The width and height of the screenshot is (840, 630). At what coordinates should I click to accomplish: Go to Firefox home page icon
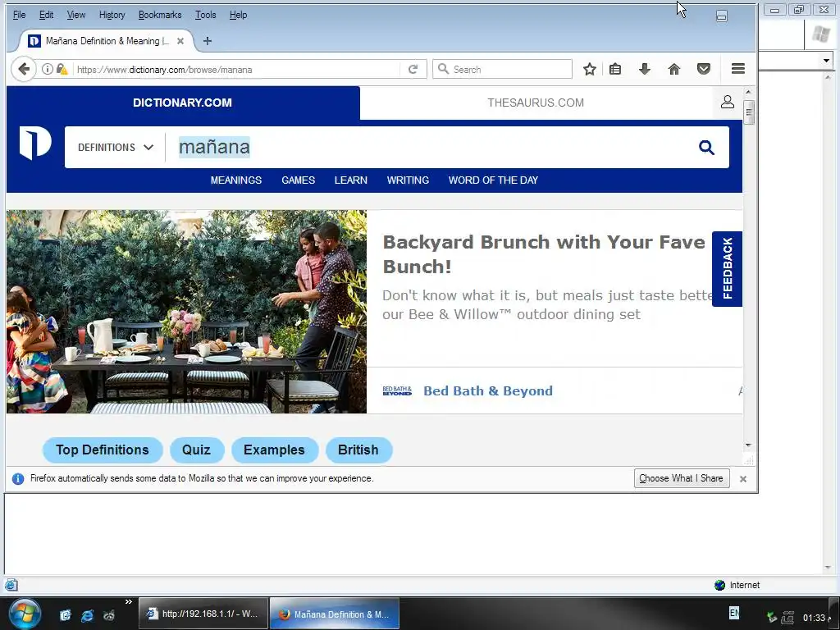point(674,69)
